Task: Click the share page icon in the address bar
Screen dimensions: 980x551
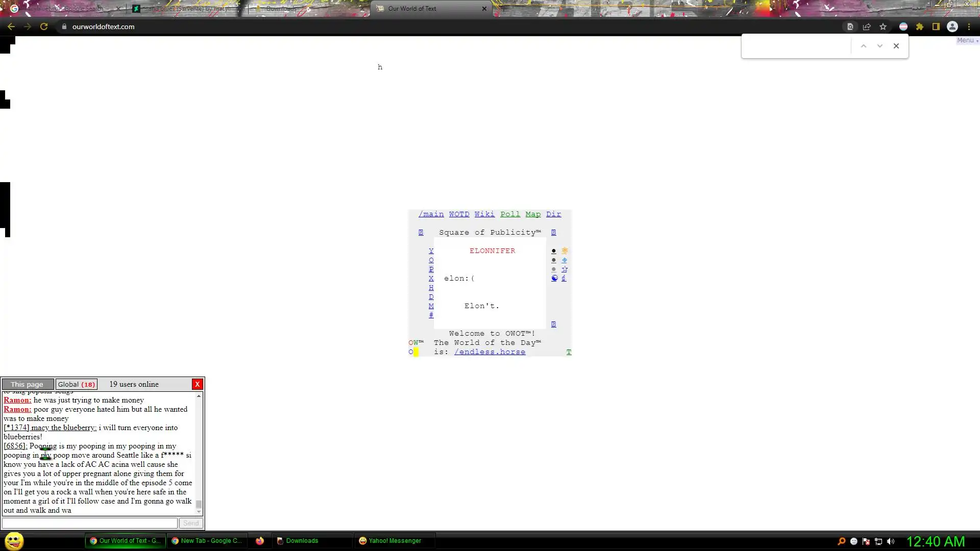Action: click(x=867, y=27)
